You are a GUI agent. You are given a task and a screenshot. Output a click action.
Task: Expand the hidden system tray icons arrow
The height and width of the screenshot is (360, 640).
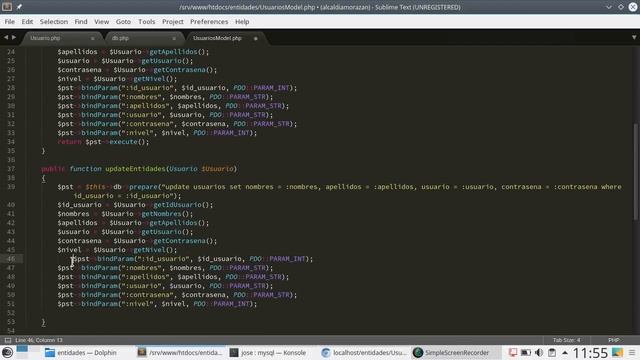[565, 353]
